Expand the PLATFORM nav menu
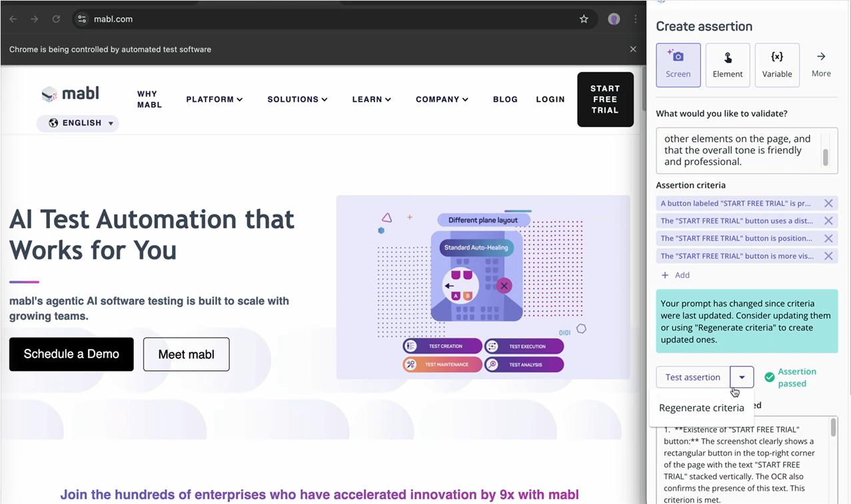This screenshot has width=851, height=504. coord(215,99)
